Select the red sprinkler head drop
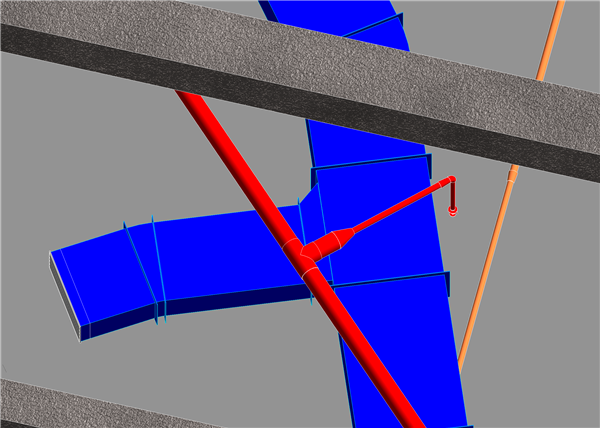 coord(453,205)
